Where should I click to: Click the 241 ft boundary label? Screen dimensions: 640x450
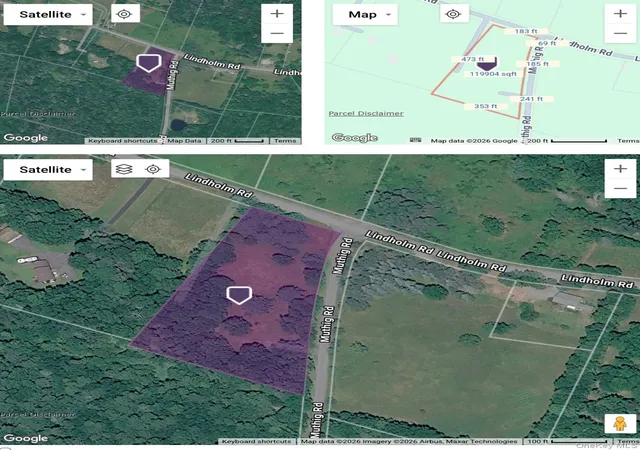(531, 99)
